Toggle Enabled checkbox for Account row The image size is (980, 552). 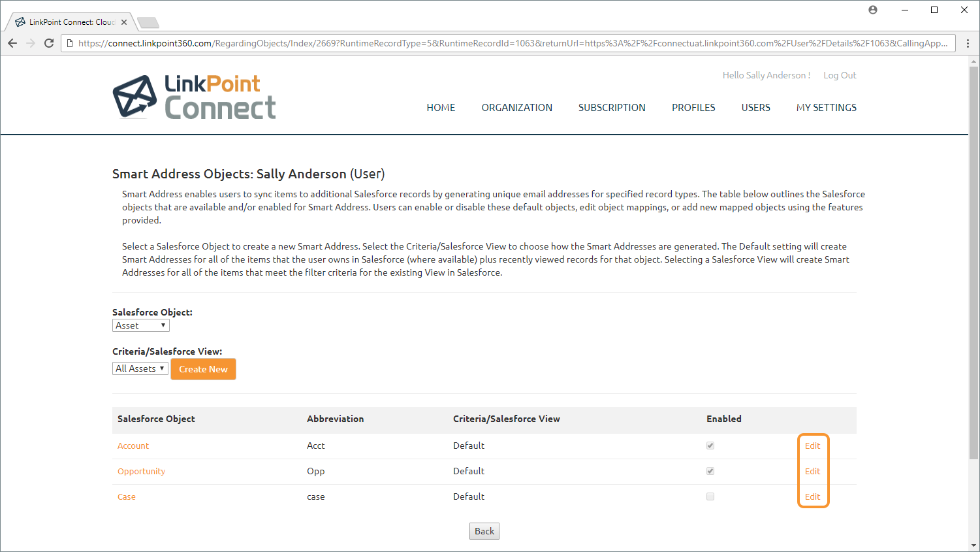[710, 446]
